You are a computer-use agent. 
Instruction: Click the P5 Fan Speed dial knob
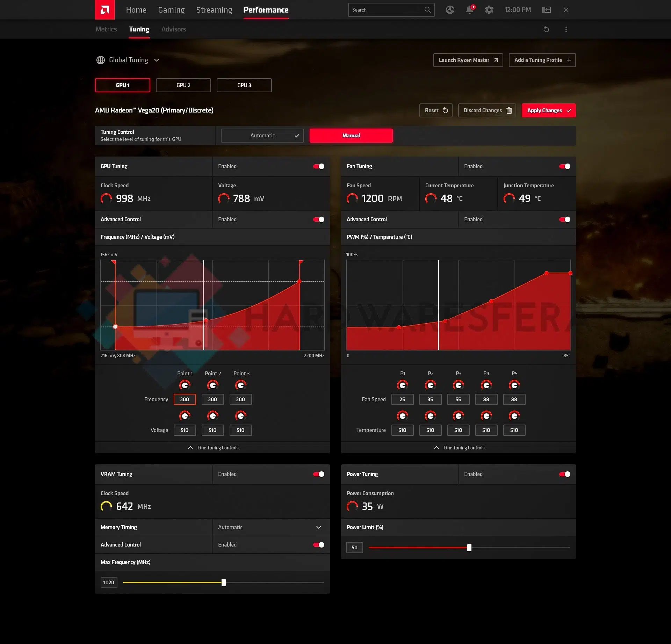514,385
